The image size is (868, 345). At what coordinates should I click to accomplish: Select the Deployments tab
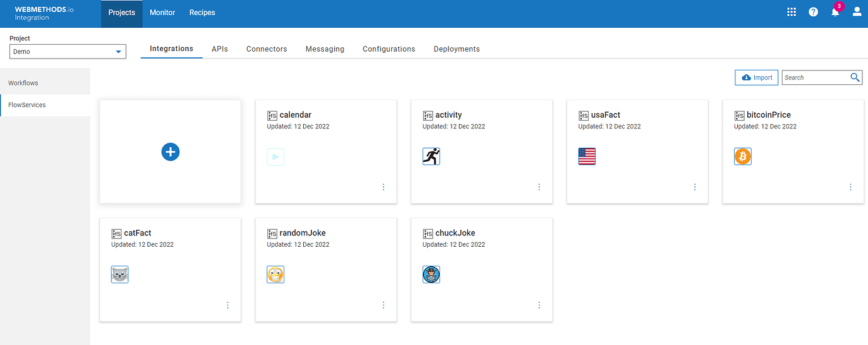(x=457, y=48)
